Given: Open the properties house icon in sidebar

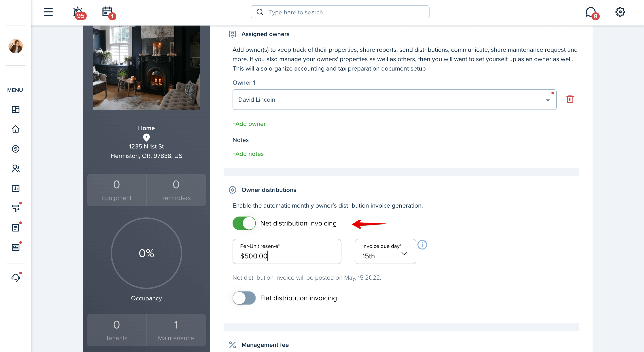Looking at the screenshot, I should (x=15, y=129).
